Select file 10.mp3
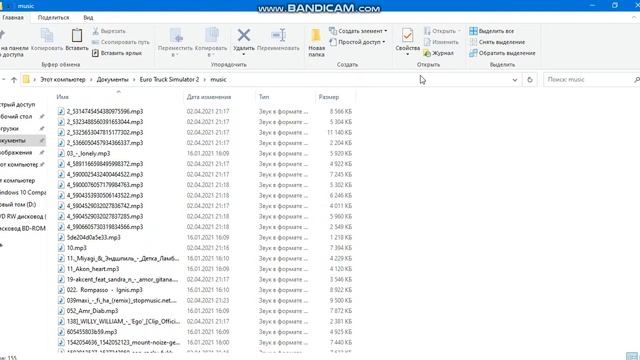640x360 pixels. point(77,248)
